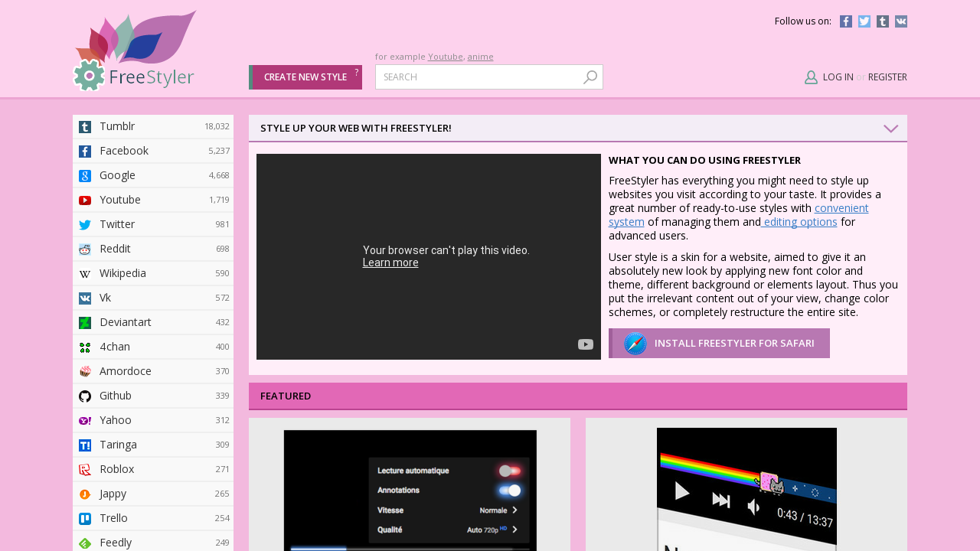
Task: Click the Feedly icon
Action: tap(85, 543)
